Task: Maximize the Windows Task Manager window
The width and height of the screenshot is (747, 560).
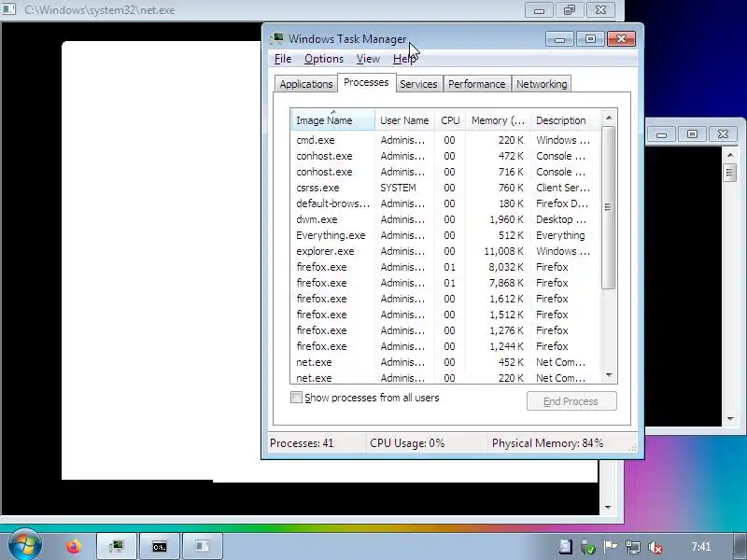Action: (590, 38)
